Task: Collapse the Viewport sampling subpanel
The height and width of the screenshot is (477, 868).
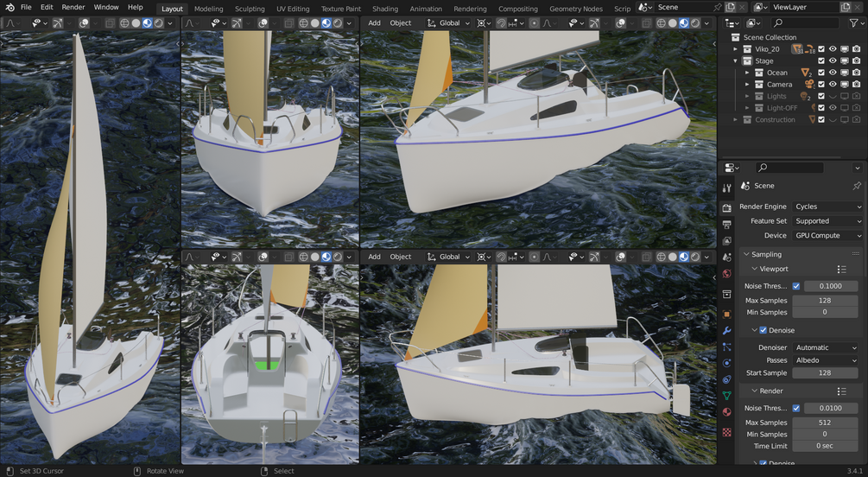Action: click(755, 270)
